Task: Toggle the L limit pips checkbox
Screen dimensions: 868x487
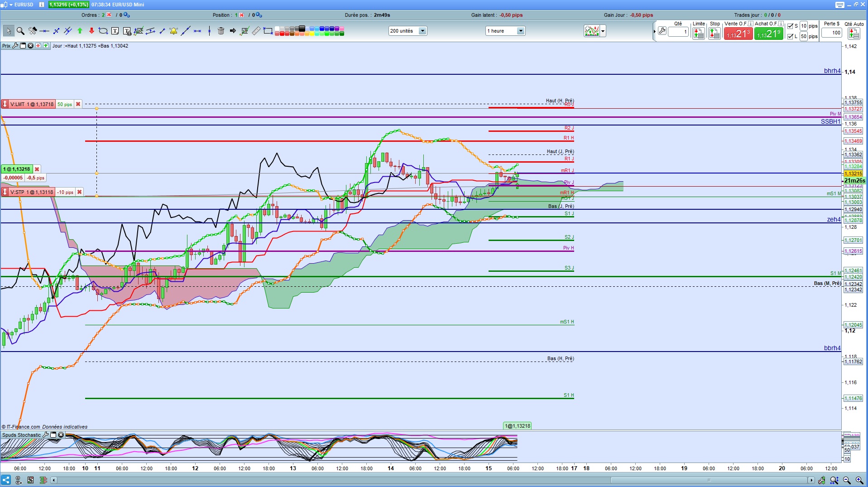Action: click(x=790, y=36)
